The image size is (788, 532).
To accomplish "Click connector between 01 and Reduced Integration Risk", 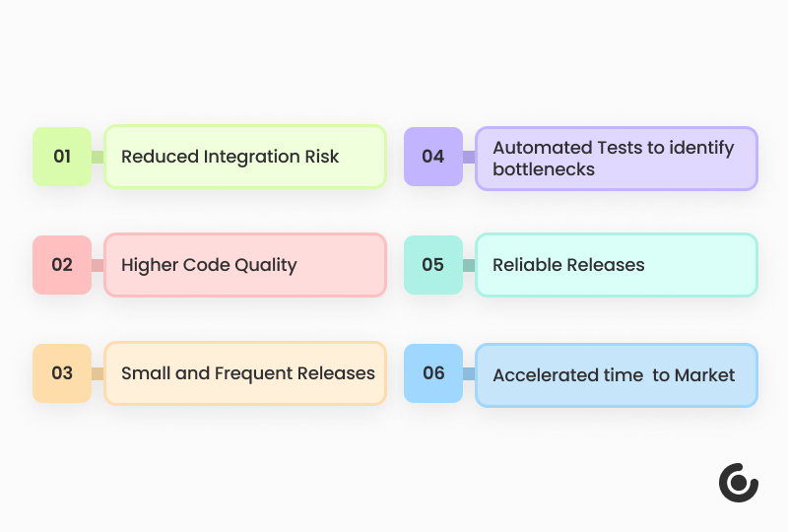I will (98, 157).
